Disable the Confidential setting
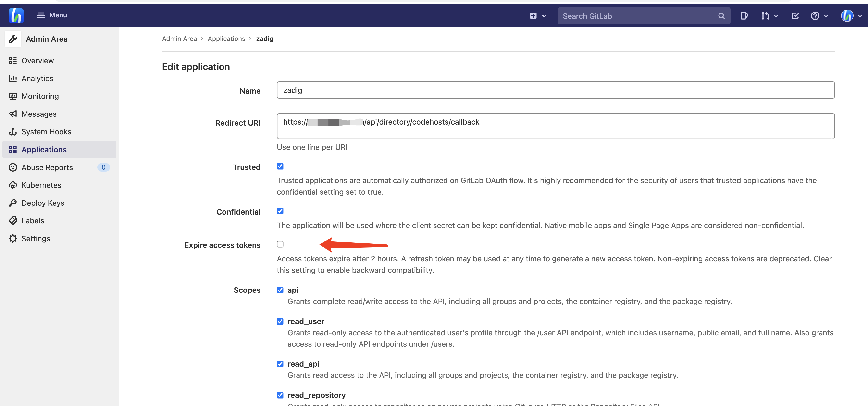 (x=280, y=211)
